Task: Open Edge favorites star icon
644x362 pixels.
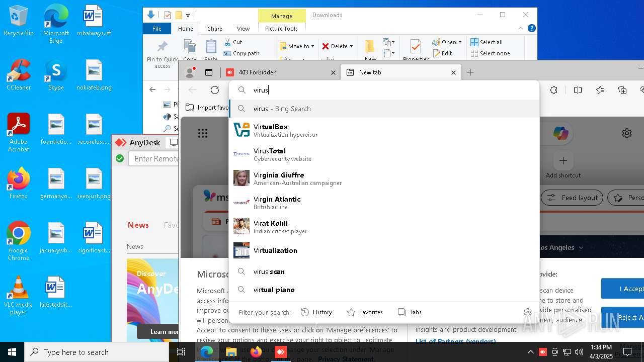Action: pyautogui.click(x=600, y=90)
